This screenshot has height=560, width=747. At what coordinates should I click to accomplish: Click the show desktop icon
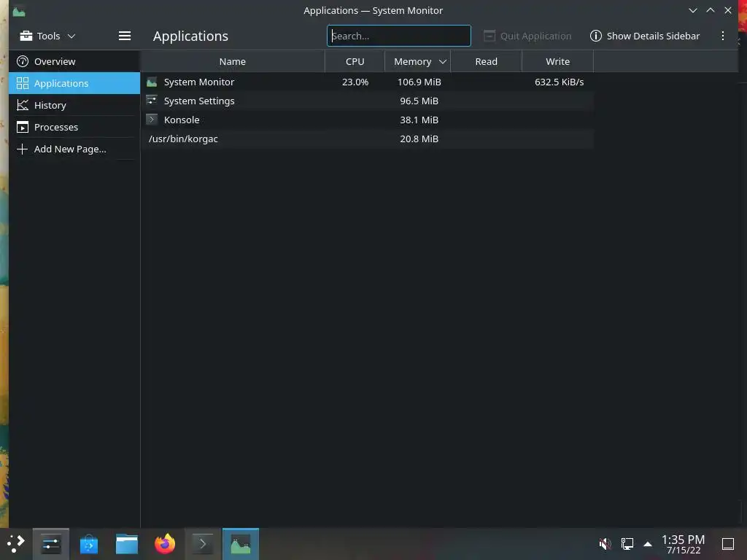tap(727, 544)
